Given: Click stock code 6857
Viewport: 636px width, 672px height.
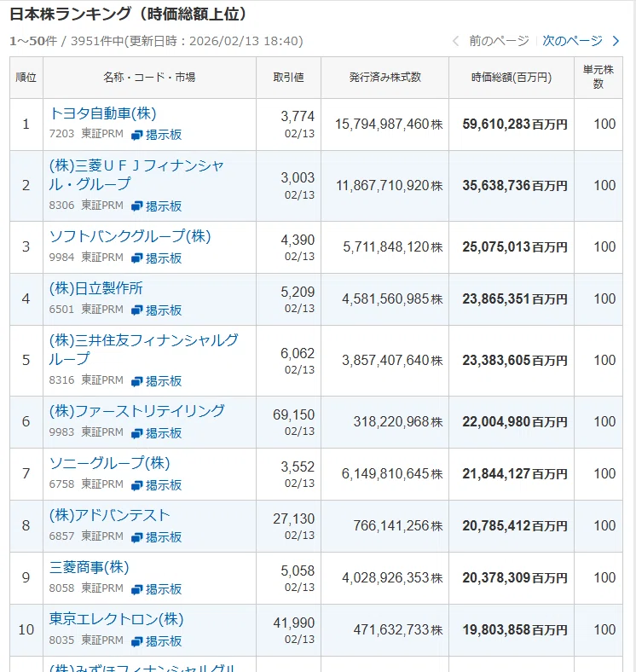Looking at the screenshot, I should [61, 536].
